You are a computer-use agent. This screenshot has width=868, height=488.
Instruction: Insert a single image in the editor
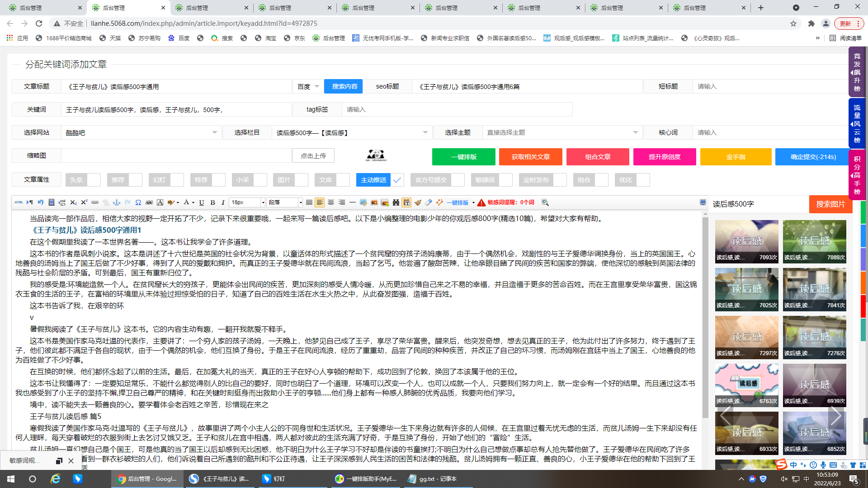[x=374, y=202]
